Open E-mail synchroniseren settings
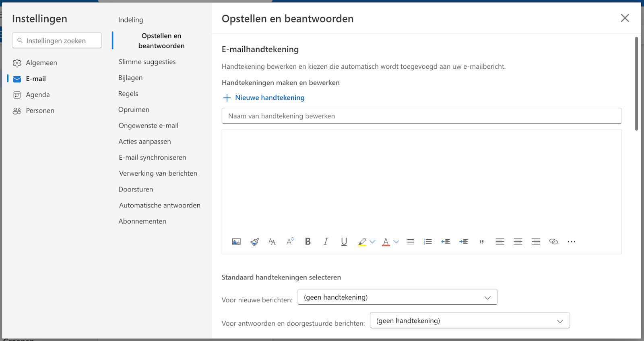The width and height of the screenshot is (644, 341). coord(153,157)
